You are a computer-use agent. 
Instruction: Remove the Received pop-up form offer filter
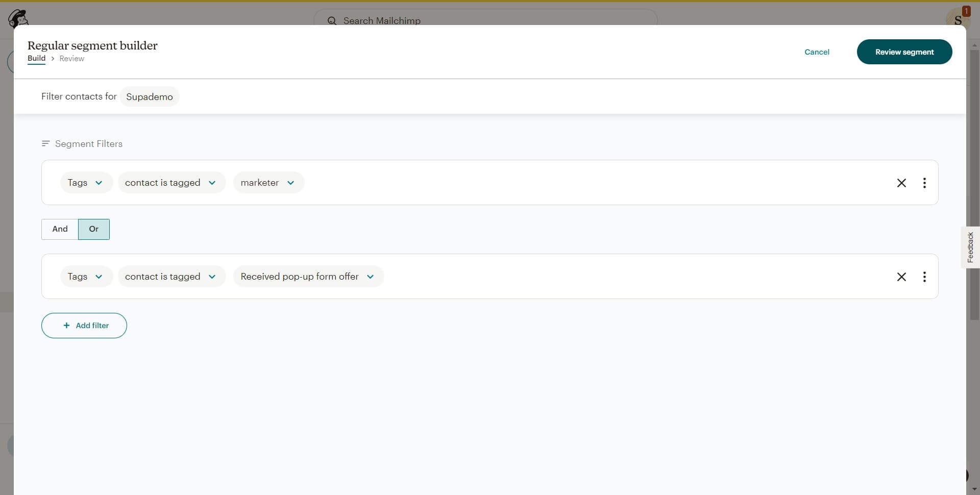pos(901,277)
